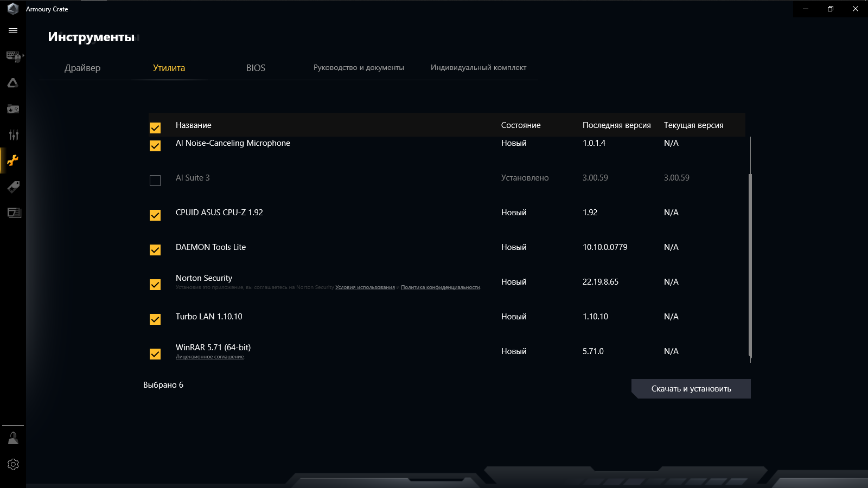Open Norton Условия использования link
868x488 pixels.
[365, 287]
